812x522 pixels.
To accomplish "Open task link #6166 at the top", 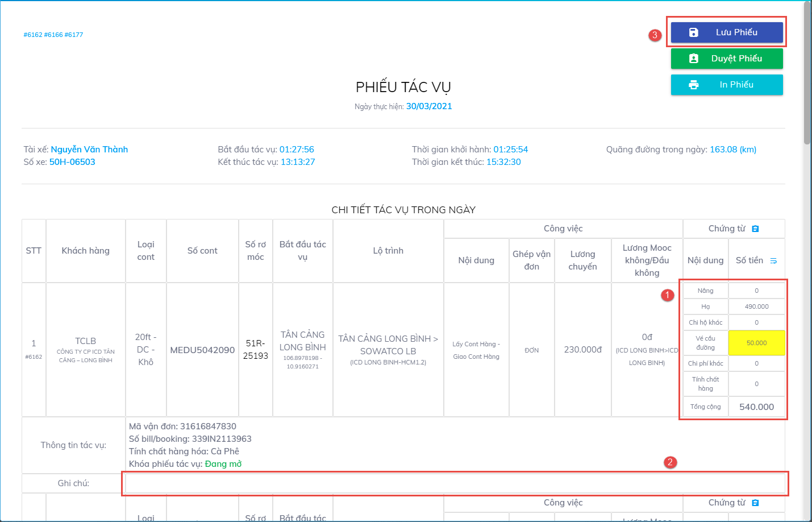I will 53,35.
